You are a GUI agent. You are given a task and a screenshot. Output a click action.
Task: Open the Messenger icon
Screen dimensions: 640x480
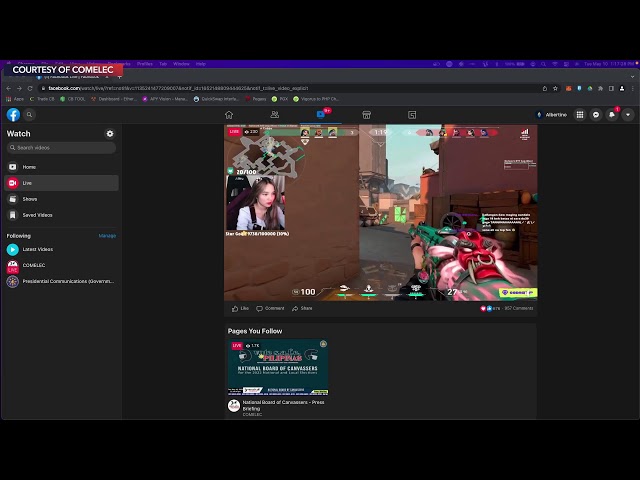tap(596, 115)
